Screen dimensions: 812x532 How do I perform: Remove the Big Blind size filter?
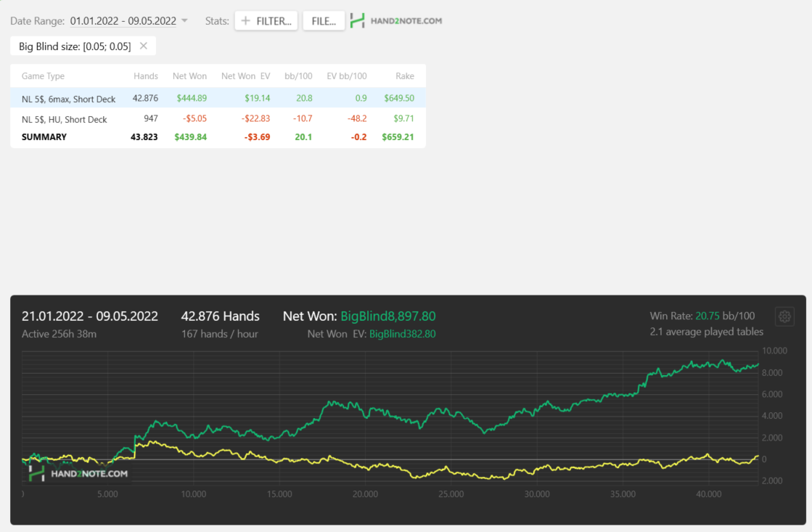click(x=144, y=46)
